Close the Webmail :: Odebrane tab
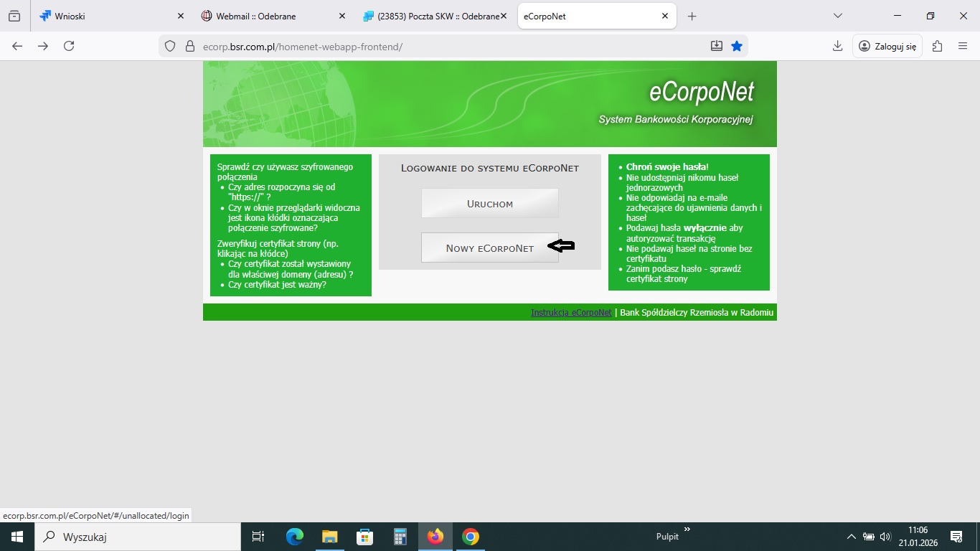The image size is (980, 551). (x=341, y=16)
